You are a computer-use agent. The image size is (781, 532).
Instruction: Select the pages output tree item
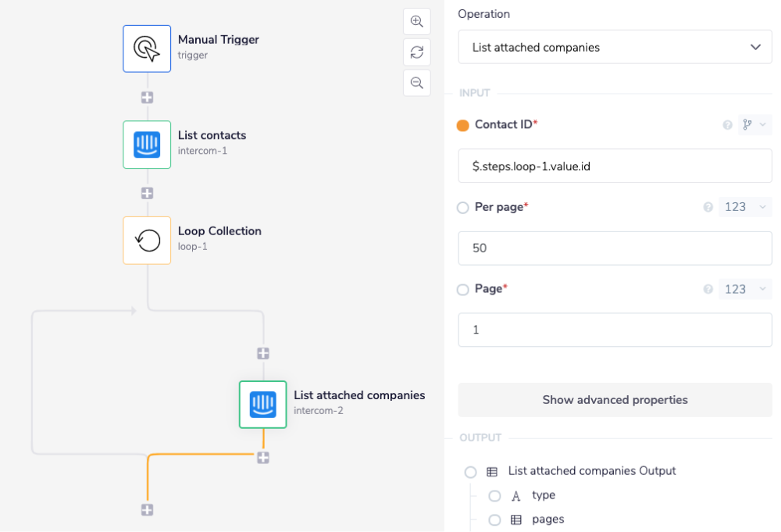coord(547,520)
